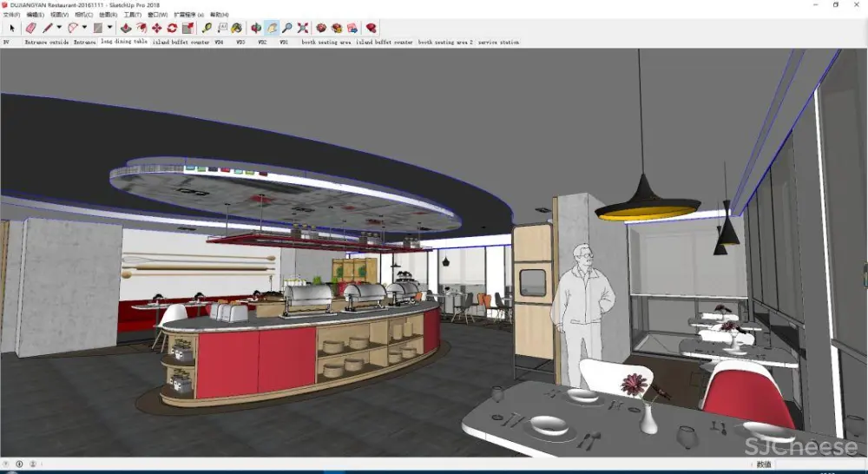Switch to the 'Entrance outside' scene tab

pos(47,42)
